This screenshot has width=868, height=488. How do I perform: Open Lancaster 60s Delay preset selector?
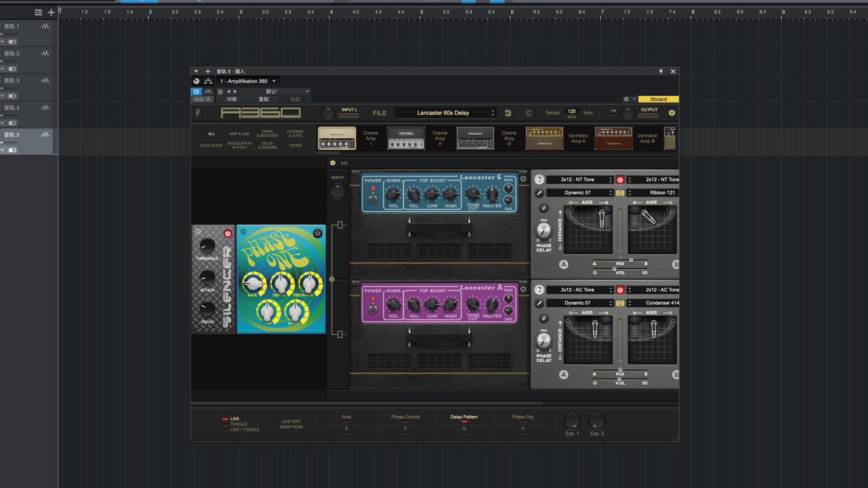(x=446, y=113)
